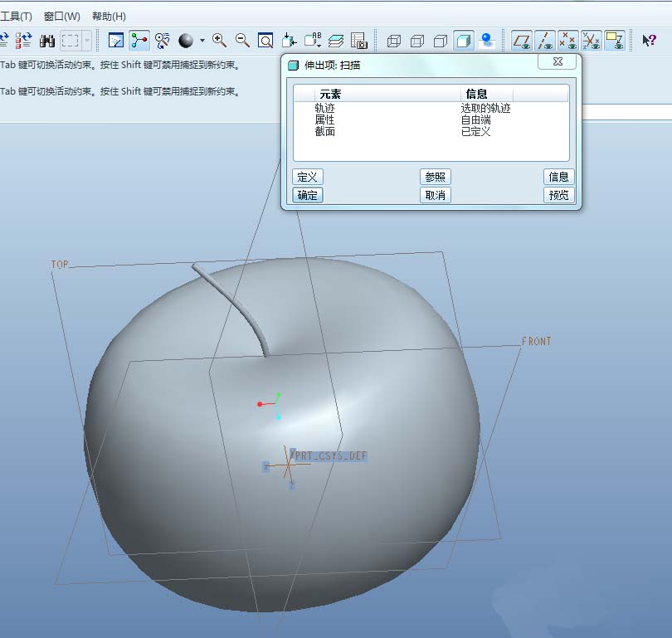Image resolution: width=672 pixels, height=638 pixels.
Task: Select the Wireframe display icon
Action: [x=394, y=40]
